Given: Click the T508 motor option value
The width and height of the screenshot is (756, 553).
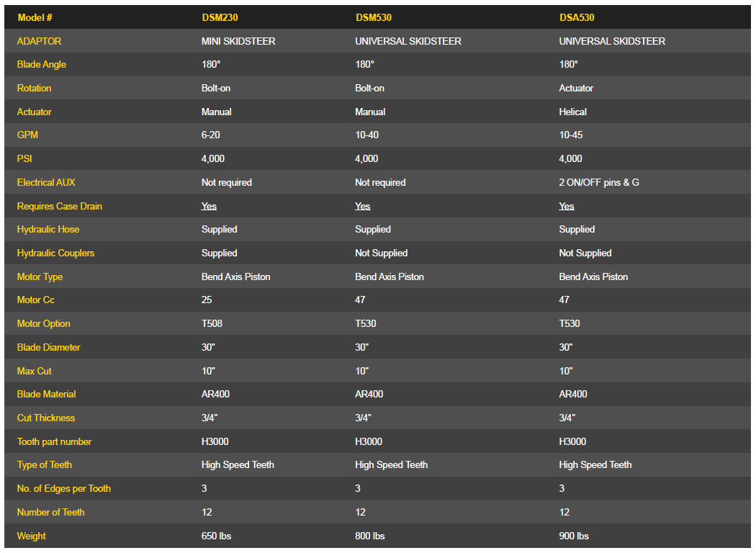Looking at the screenshot, I should click(x=212, y=323).
